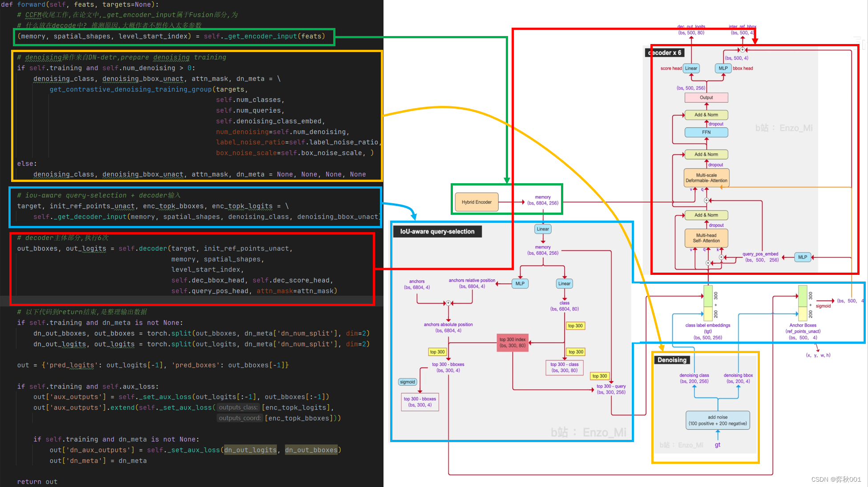Click the 'denoising class (bs, 200, 256)' label
The height and width of the screenshot is (487, 868).
[694, 378]
